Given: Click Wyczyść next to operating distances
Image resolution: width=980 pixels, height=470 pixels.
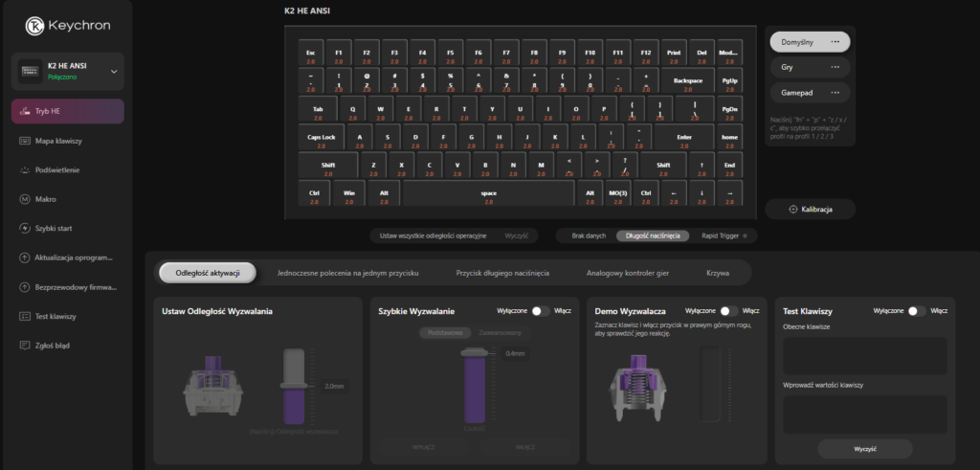Looking at the screenshot, I should (x=517, y=235).
